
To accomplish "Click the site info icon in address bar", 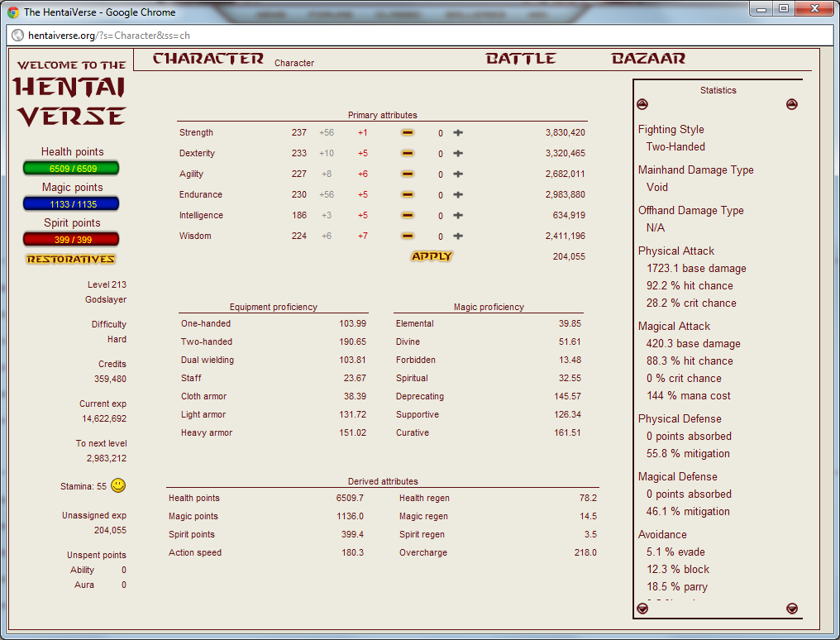I will [18, 36].
